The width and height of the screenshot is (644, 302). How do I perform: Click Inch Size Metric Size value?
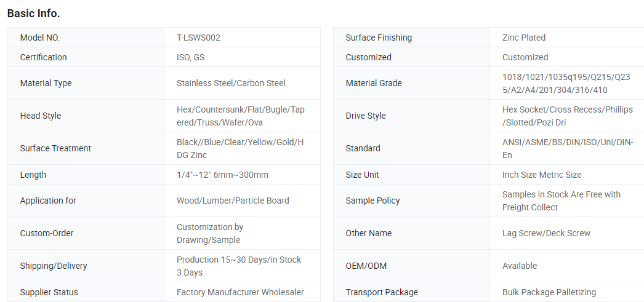pyautogui.click(x=542, y=175)
